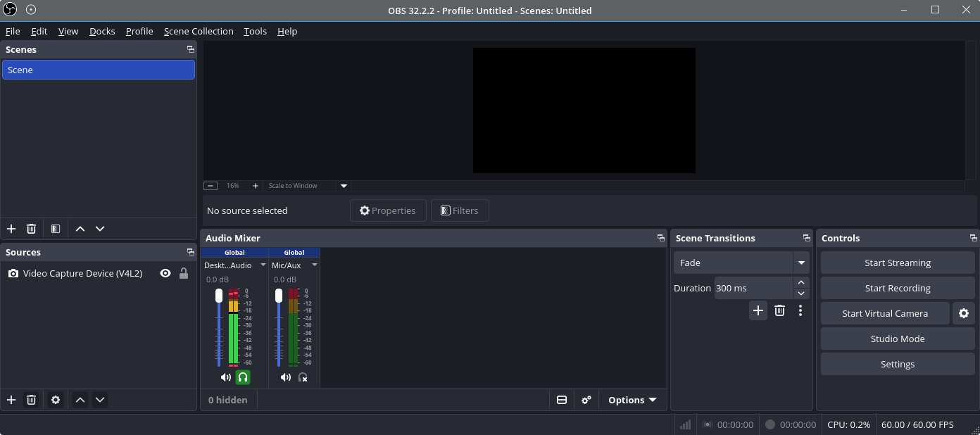Enable Studio Mode
The height and width of the screenshot is (435, 980).
[x=898, y=339]
